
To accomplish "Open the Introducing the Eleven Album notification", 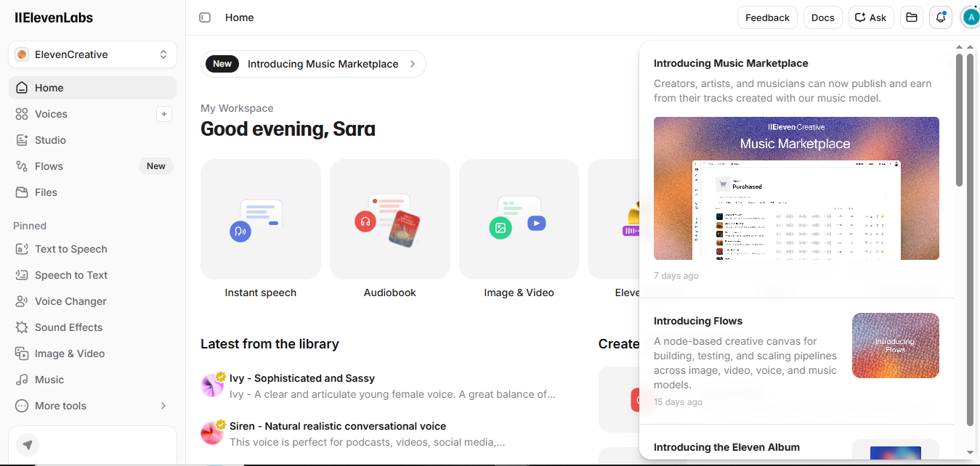I will (x=726, y=447).
